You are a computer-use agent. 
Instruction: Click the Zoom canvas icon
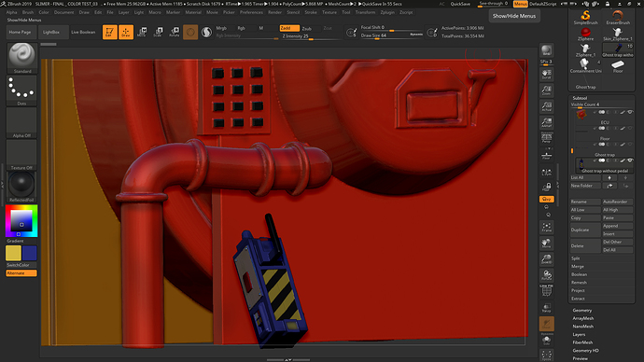(x=546, y=90)
